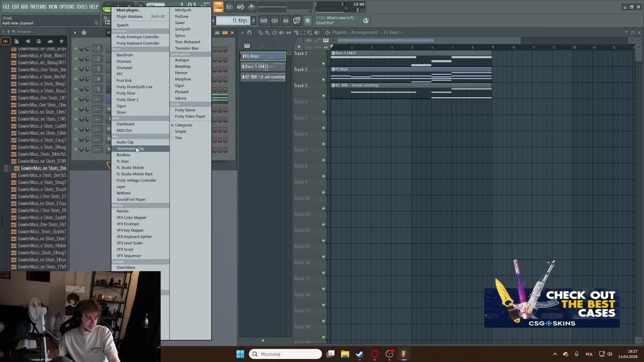Toggle mute LED on playlist Track 4
Image resolution: width=644 pixels, height=362 pixels.
coord(324,112)
